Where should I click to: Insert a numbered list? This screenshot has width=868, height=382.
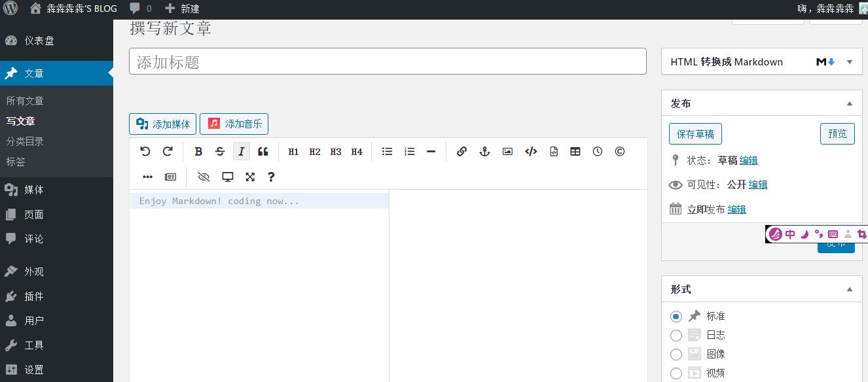[x=410, y=151]
